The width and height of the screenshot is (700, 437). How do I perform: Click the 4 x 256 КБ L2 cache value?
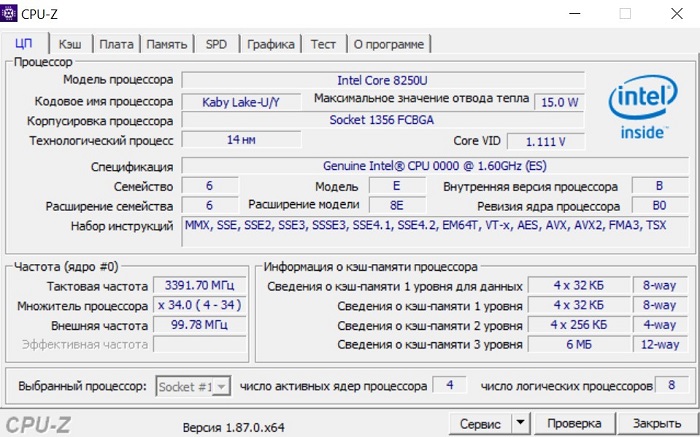tap(579, 325)
